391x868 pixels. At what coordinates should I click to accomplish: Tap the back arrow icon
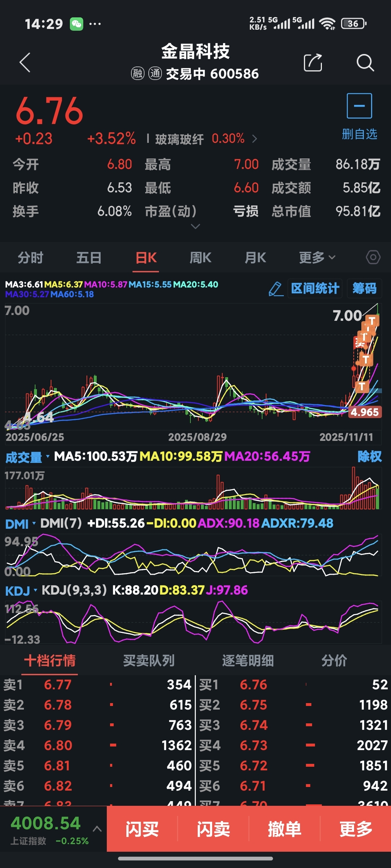point(25,63)
